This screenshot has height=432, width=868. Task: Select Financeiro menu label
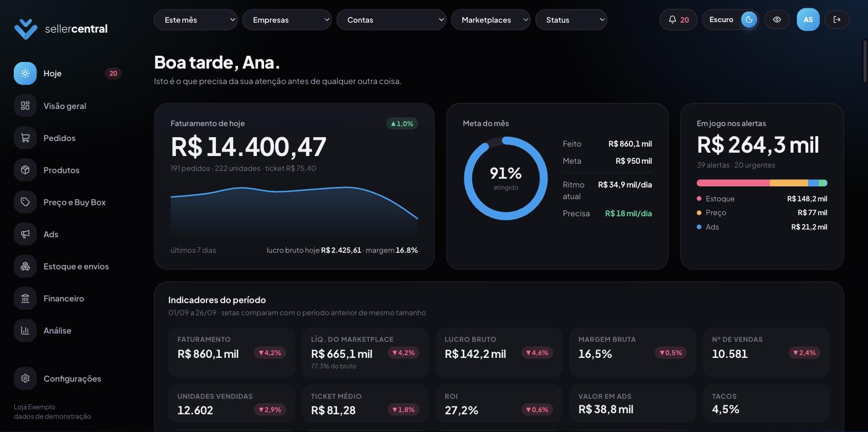click(64, 298)
